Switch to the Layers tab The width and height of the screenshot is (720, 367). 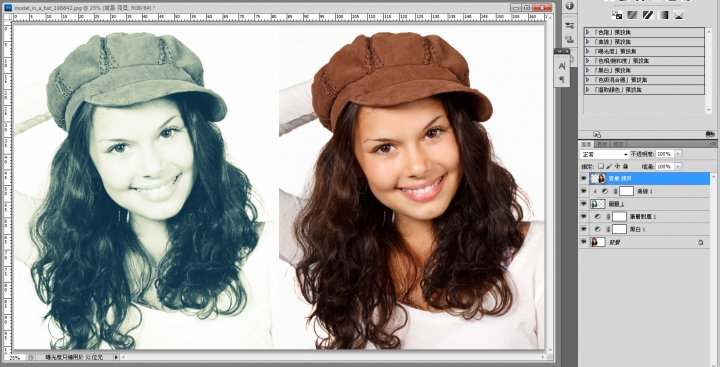coord(586,144)
